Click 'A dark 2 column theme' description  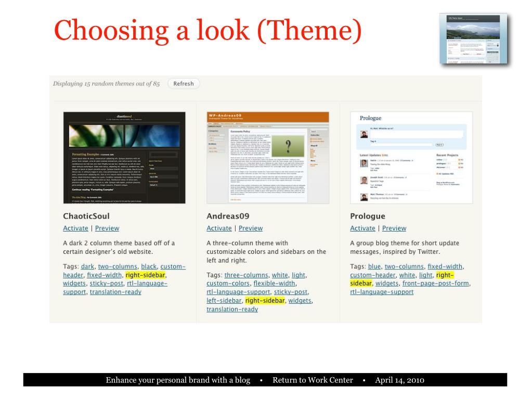[119, 247]
